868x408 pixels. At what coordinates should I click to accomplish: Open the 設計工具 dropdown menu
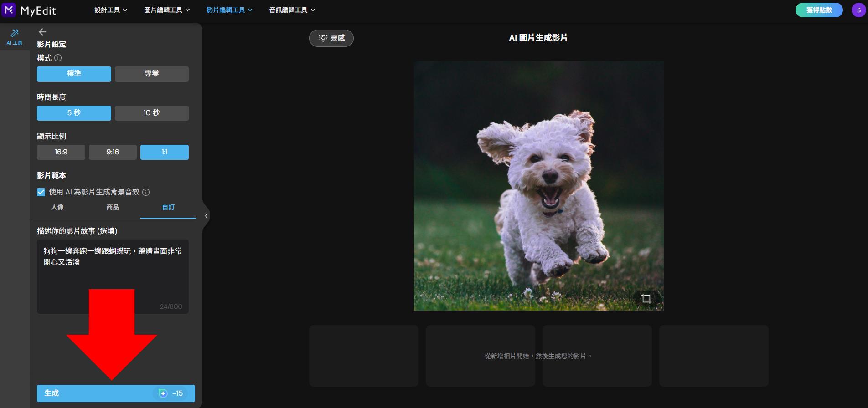coord(111,10)
